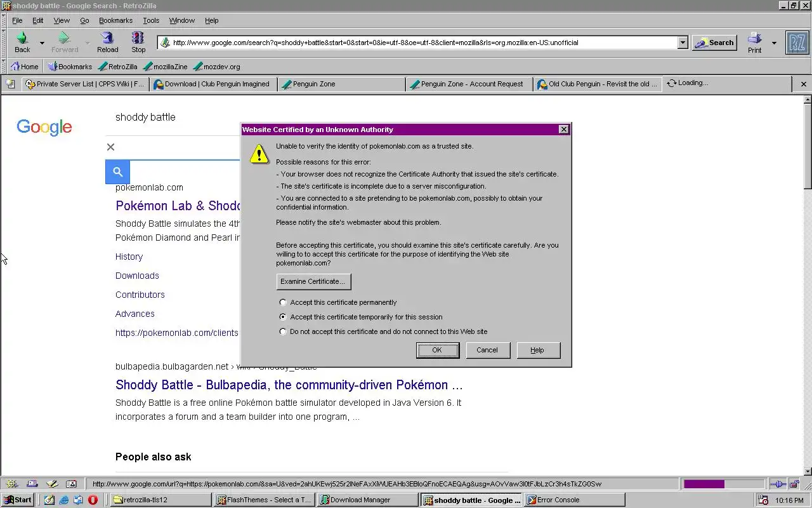Open the Print options dropdown arrow

click(x=774, y=43)
